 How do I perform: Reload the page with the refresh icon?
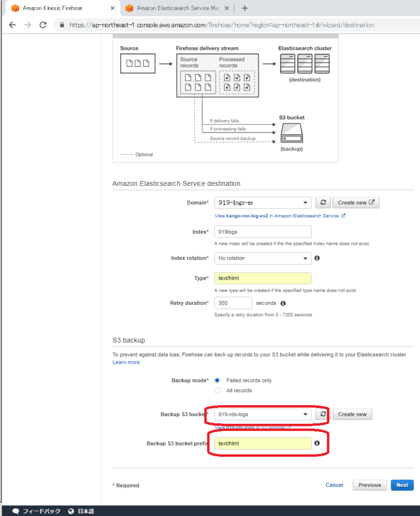pos(43,25)
